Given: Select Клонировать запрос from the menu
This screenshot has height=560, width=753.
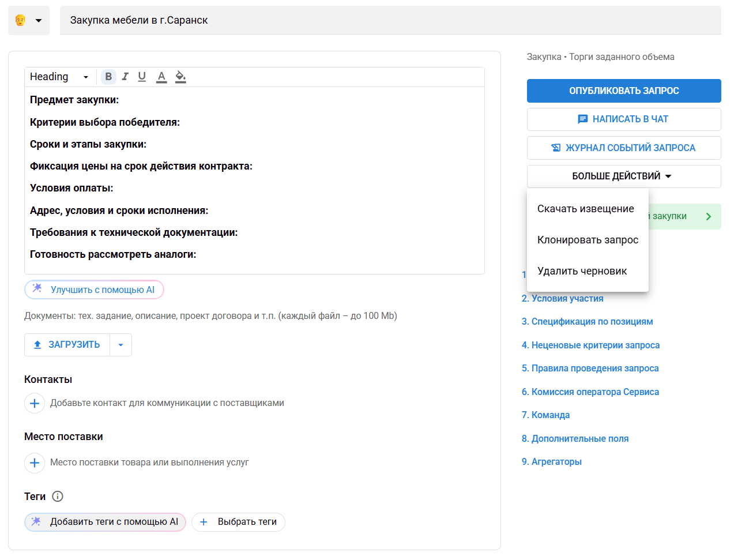Looking at the screenshot, I should coord(588,240).
